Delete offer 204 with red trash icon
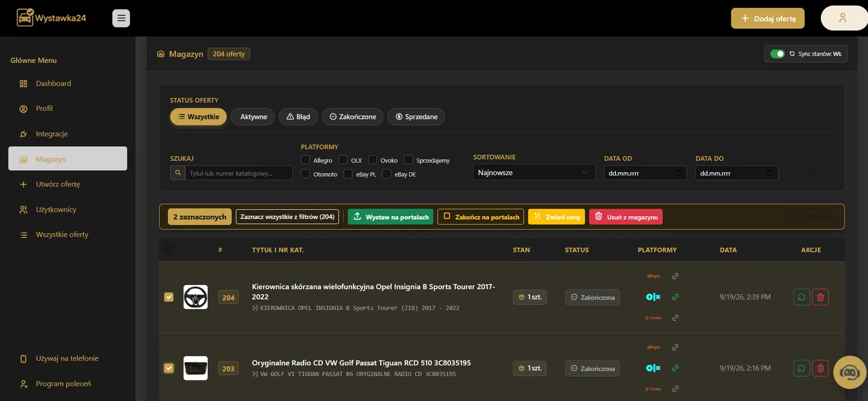868x401 pixels. point(820,297)
